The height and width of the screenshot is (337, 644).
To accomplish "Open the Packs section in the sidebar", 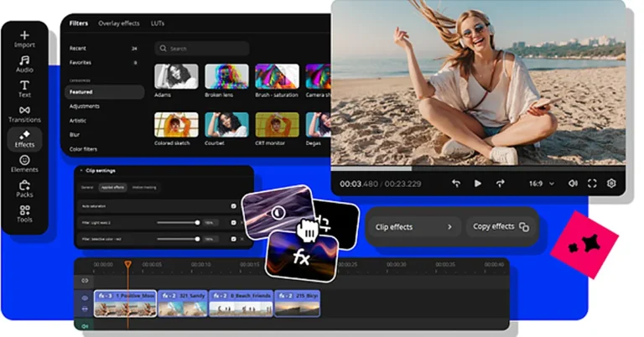I will pyautogui.click(x=24, y=189).
